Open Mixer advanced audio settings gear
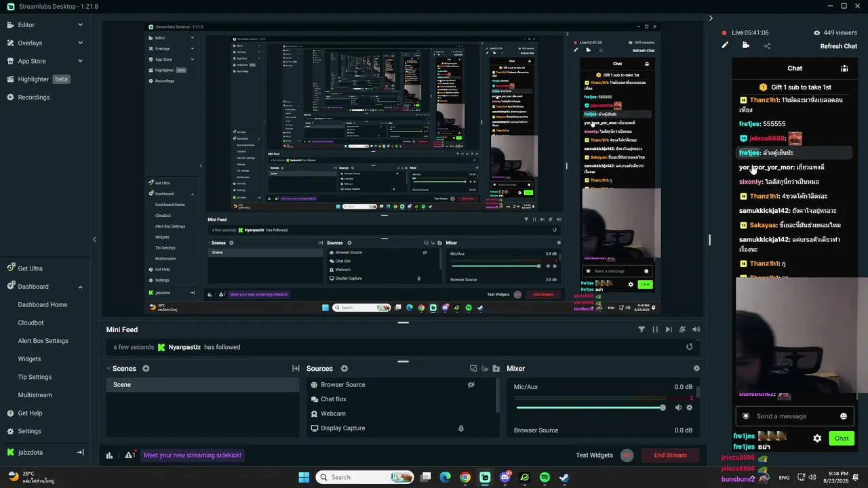The image size is (868, 488). click(x=696, y=369)
